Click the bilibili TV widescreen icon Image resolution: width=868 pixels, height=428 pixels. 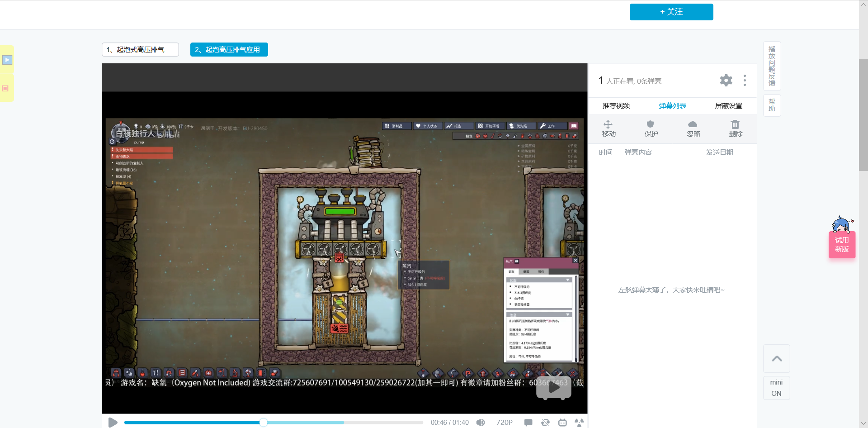pos(562,423)
